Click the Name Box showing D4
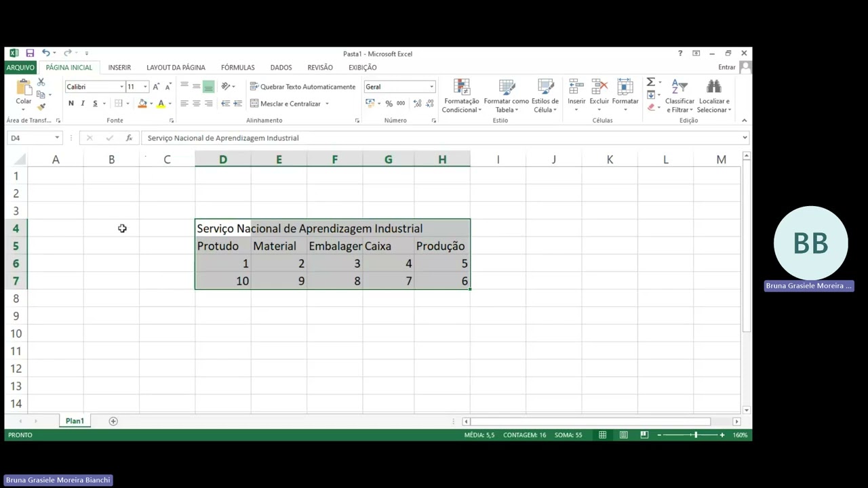The image size is (868, 488). 34,138
